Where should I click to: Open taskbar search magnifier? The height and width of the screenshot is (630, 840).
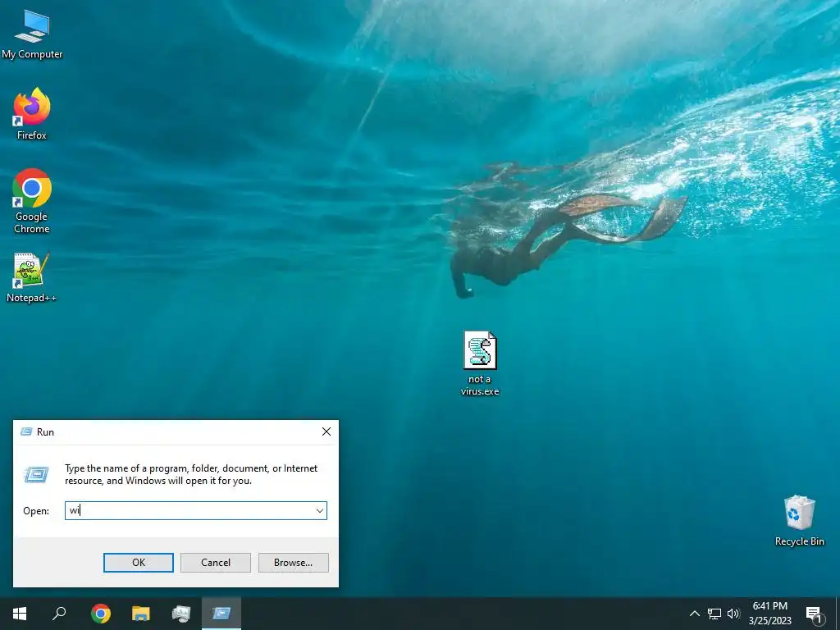point(59,614)
